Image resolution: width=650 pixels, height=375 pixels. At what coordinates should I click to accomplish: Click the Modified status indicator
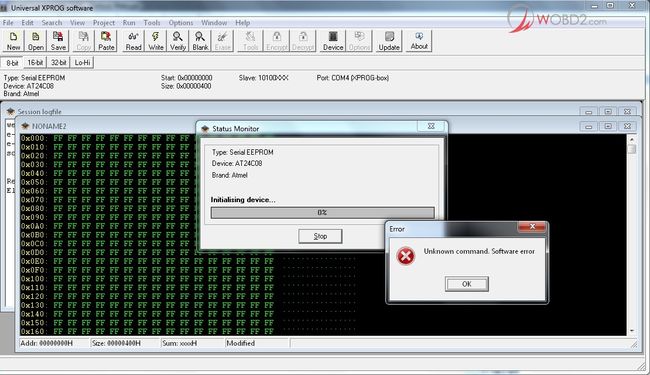[257, 343]
